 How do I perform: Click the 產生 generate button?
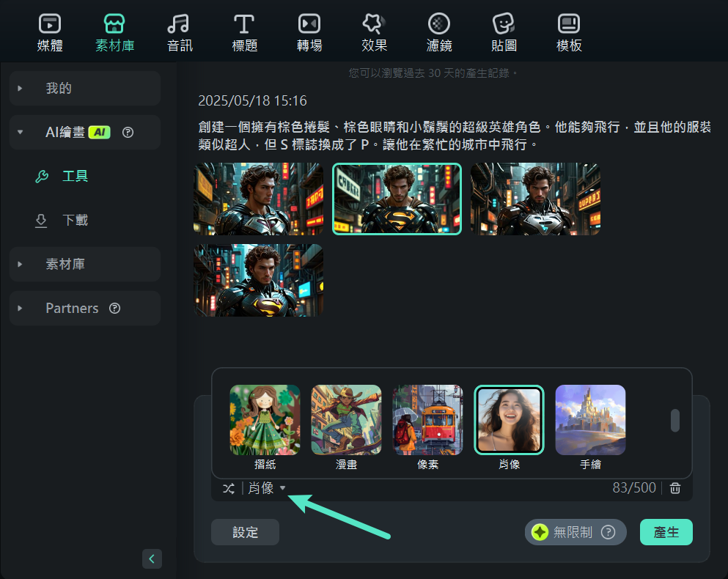click(x=666, y=532)
